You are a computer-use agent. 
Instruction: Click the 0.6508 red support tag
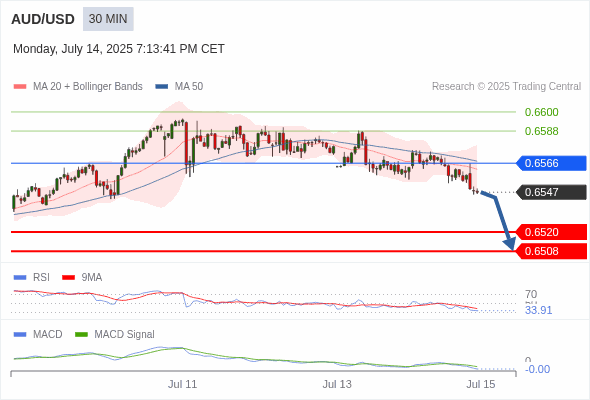[551, 251]
